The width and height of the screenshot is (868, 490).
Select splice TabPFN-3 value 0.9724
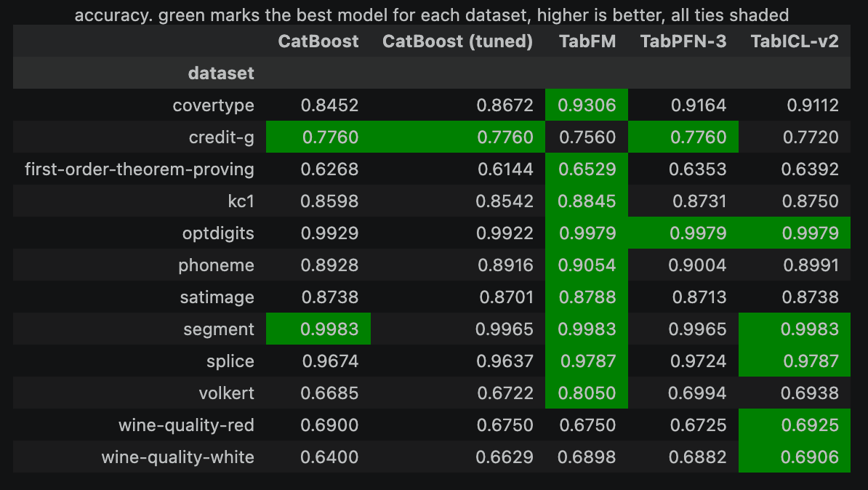tap(698, 361)
